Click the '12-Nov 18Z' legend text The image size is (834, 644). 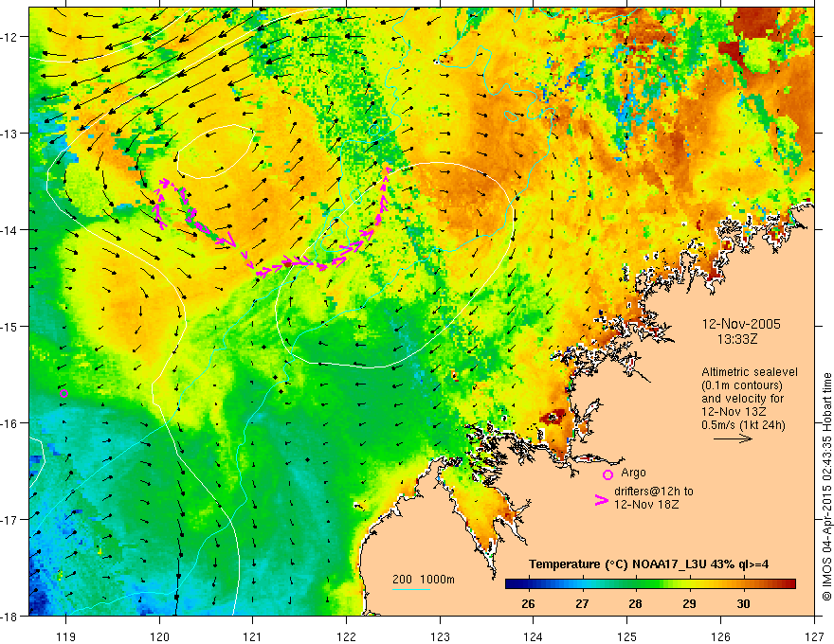click(x=646, y=505)
